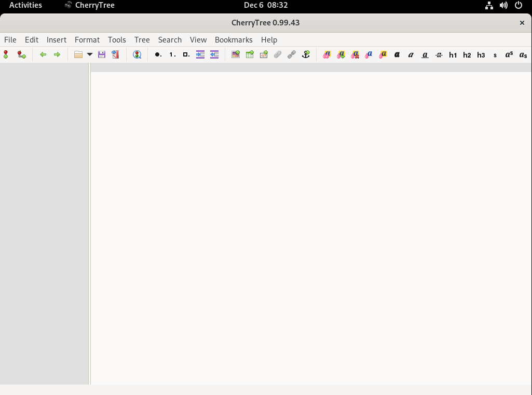Toggle to-do checkbox list formatting
Image resolution: width=532 pixels, height=395 pixels.
pos(186,54)
